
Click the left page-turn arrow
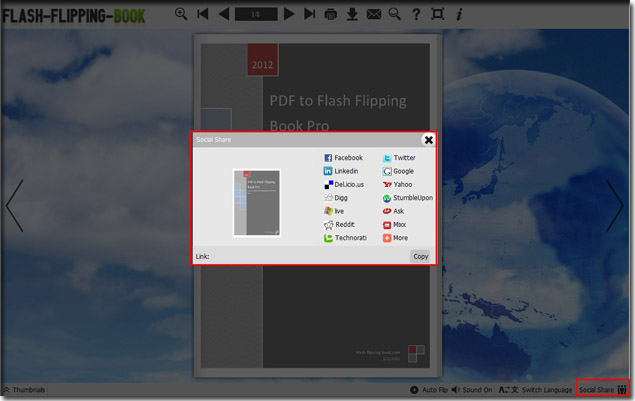(x=15, y=206)
